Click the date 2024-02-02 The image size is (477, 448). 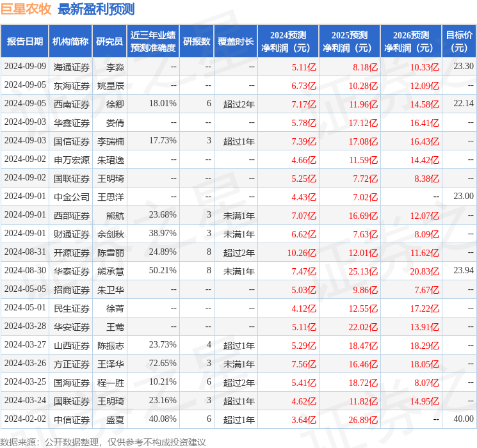[25, 419]
